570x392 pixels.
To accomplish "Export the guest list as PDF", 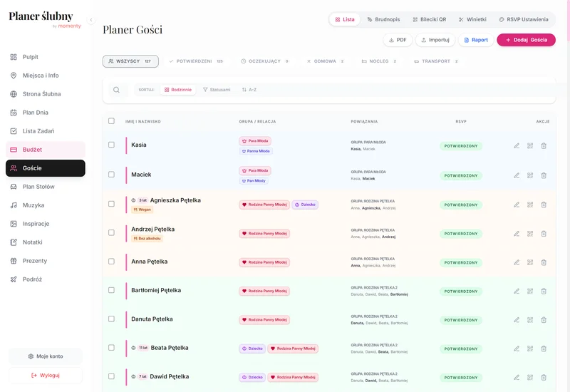I will pos(398,40).
